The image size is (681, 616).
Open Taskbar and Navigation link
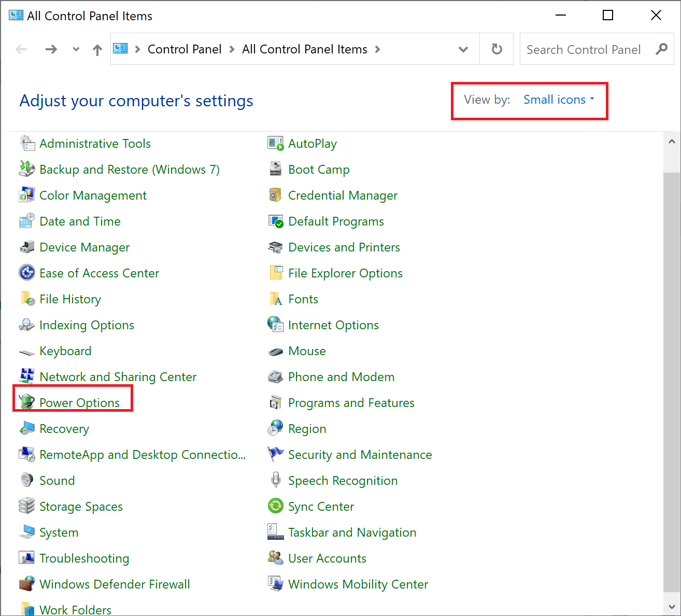[x=352, y=533]
